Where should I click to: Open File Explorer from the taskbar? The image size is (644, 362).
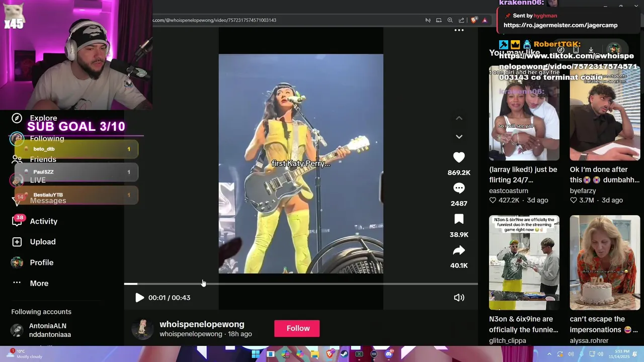point(315,354)
